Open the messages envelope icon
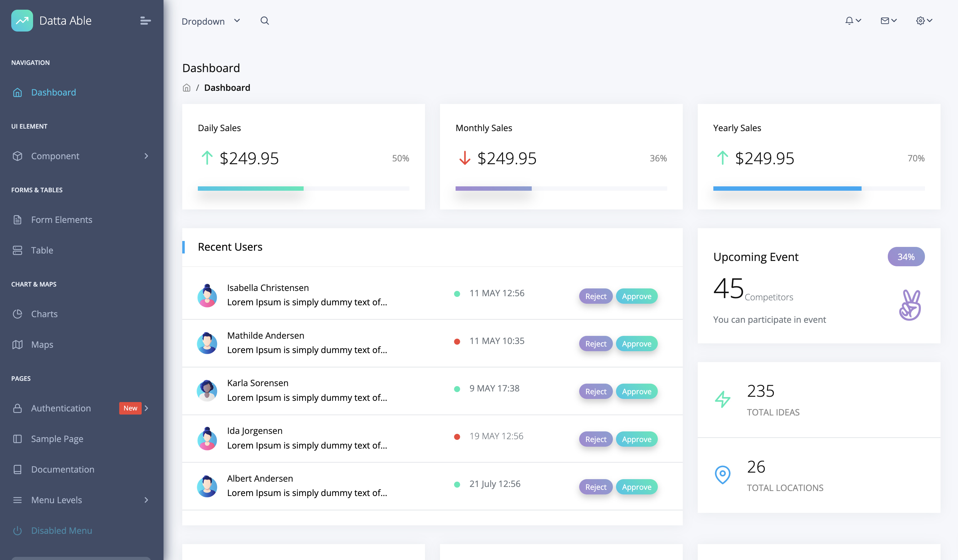The width and height of the screenshot is (958, 560). 885,20
